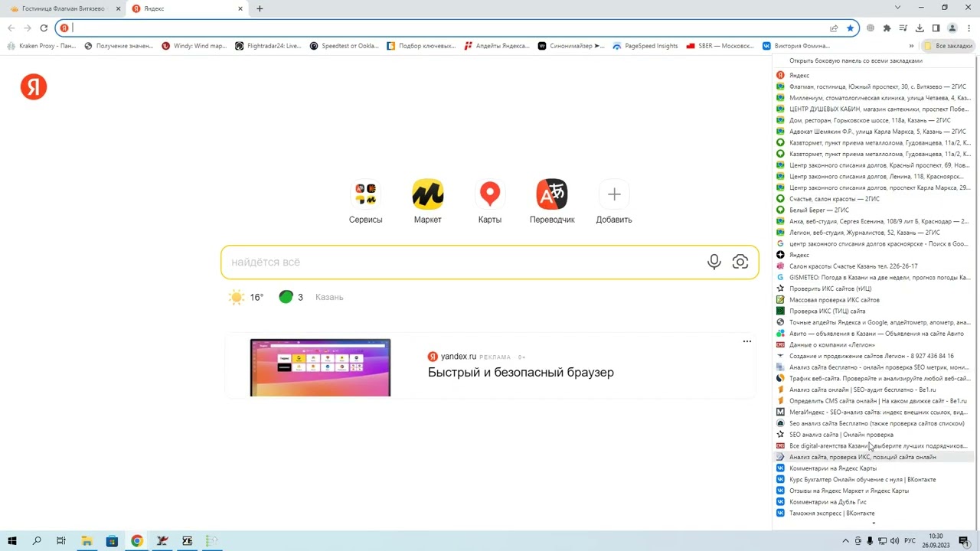Open the Переводчик shortcut
This screenshot has height=551, width=980.
coord(552,203)
